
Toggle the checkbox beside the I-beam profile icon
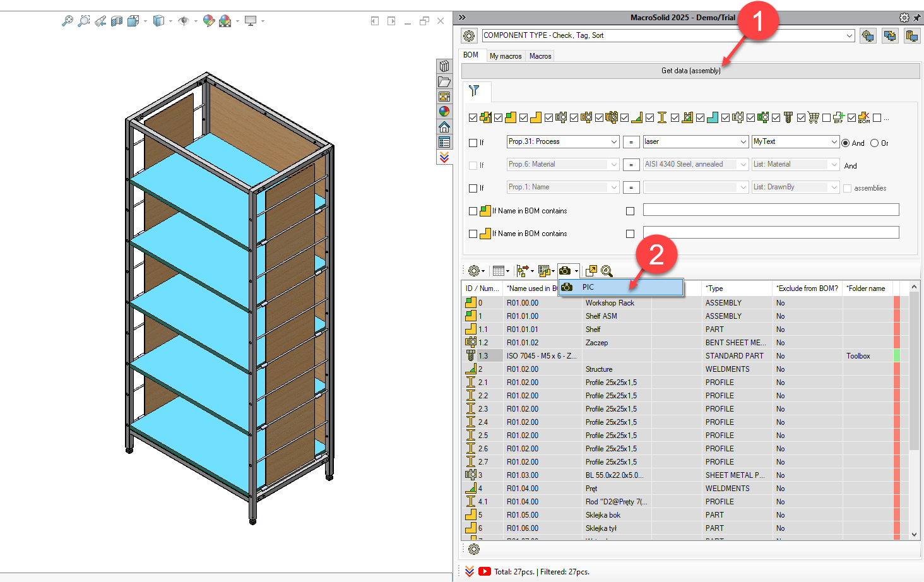(x=649, y=117)
